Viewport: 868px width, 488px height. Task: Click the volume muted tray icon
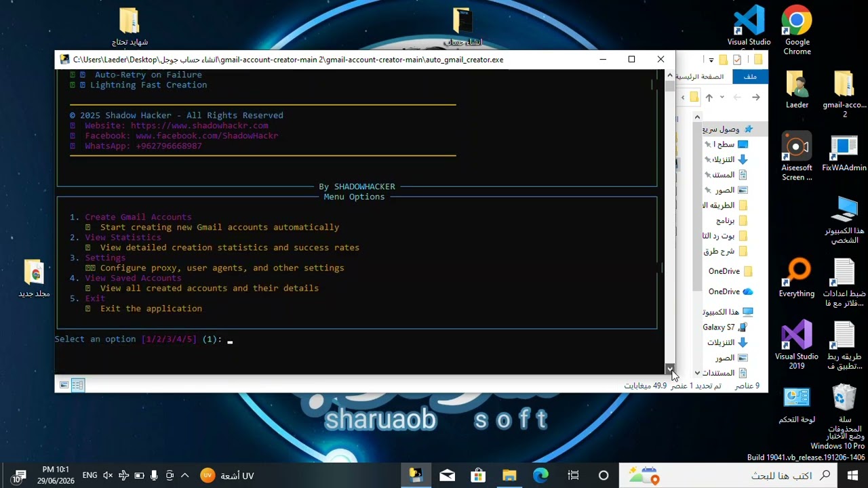[108, 476]
